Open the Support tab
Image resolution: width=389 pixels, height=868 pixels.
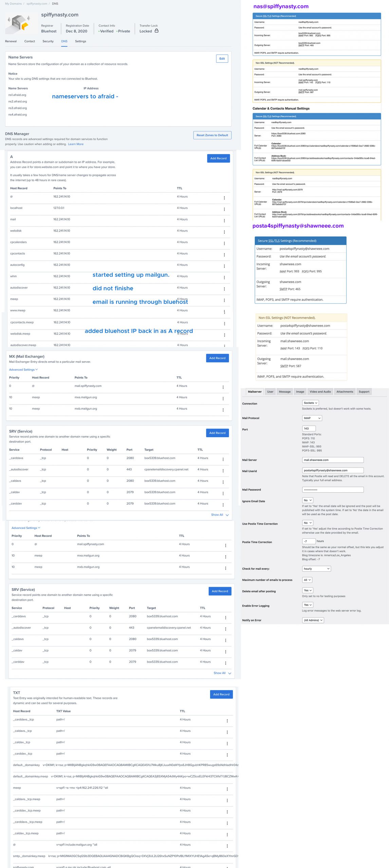coord(364,392)
